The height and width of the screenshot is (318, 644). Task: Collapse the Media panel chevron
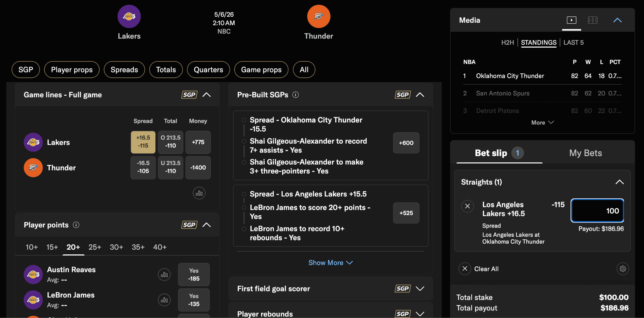pyautogui.click(x=618, y=20)
